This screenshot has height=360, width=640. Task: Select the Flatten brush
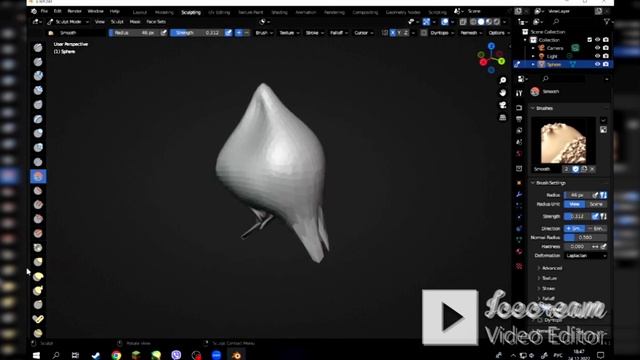pyautogui.click(x=38, y=191)
